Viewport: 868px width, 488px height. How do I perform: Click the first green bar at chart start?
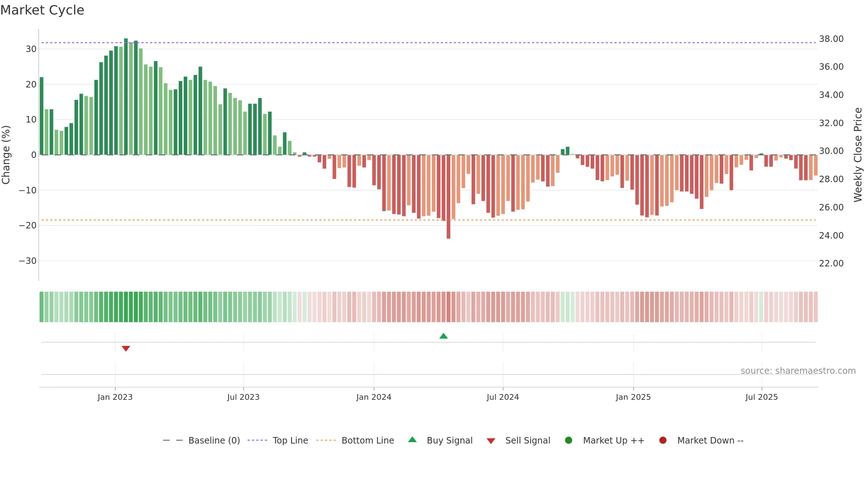pyautogui.click(x=42, y=116)
